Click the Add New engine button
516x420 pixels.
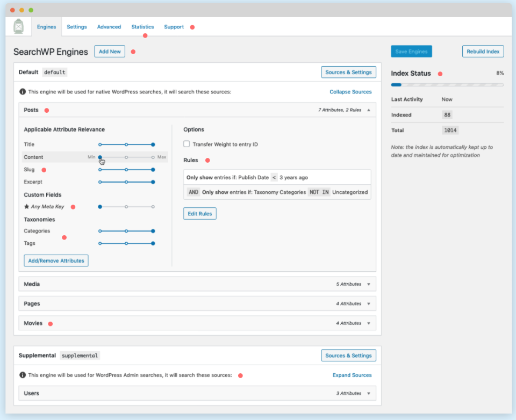tap(110, 52)
